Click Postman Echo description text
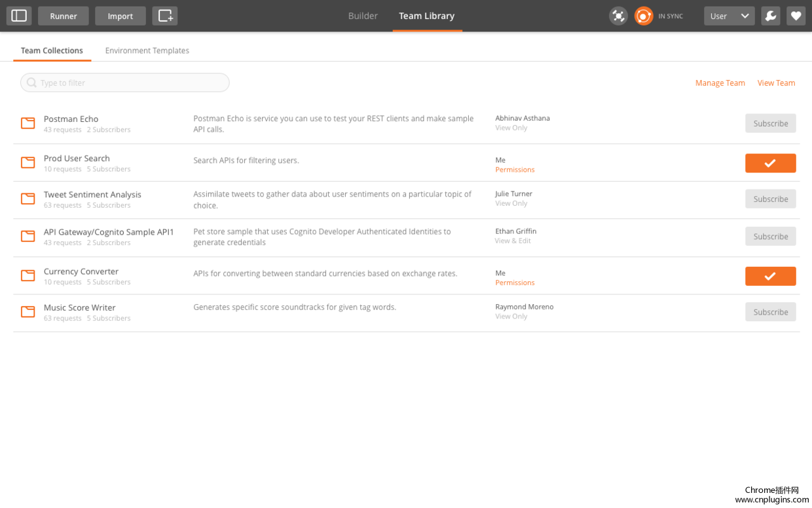This screenshot has height=508, width=812. pos(333,124)
